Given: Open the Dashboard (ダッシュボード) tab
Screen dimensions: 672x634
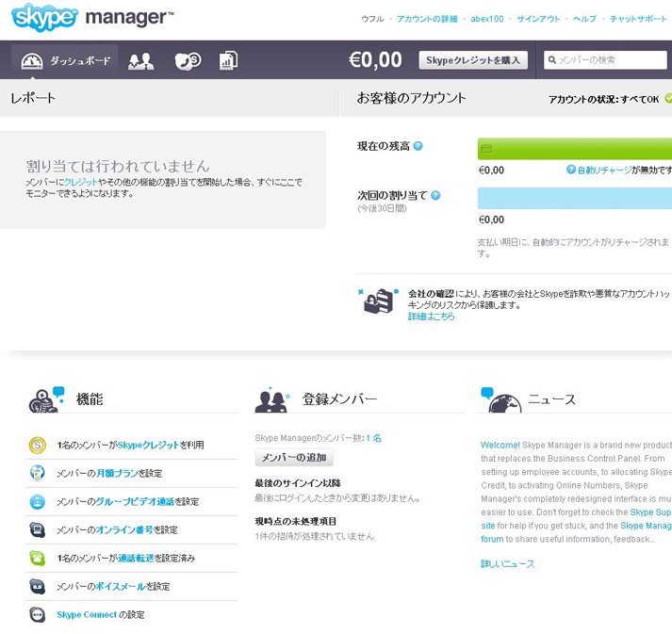Looking at the screenshot, I should coord(65,60).
